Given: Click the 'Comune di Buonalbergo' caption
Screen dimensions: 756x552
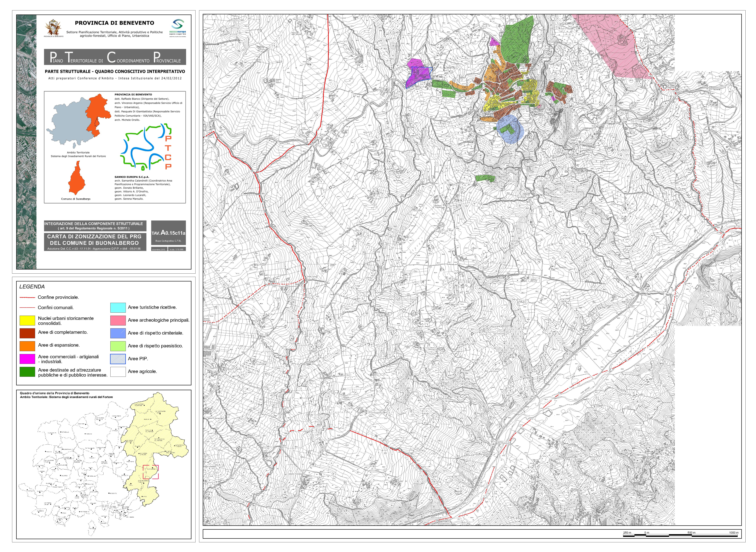Looking at the screenshot, I should 76,199.
